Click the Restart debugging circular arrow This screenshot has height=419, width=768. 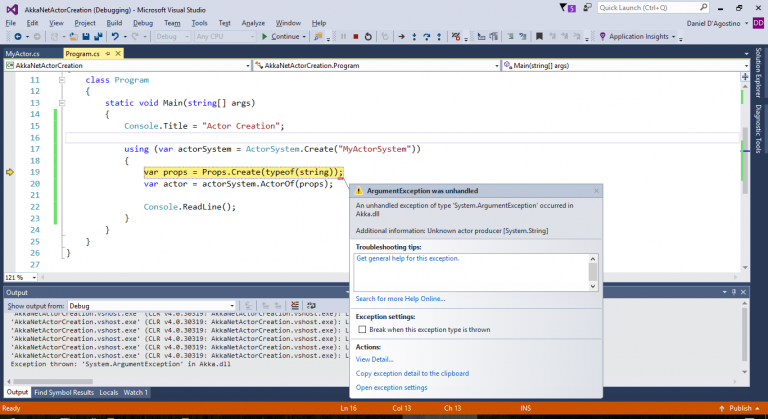[368, 37]
